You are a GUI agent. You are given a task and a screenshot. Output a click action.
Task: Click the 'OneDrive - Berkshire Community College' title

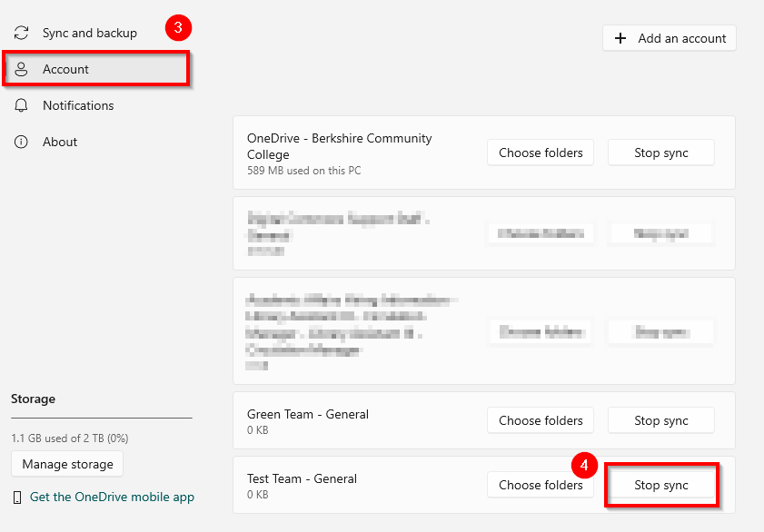click(x=339, y=146)
